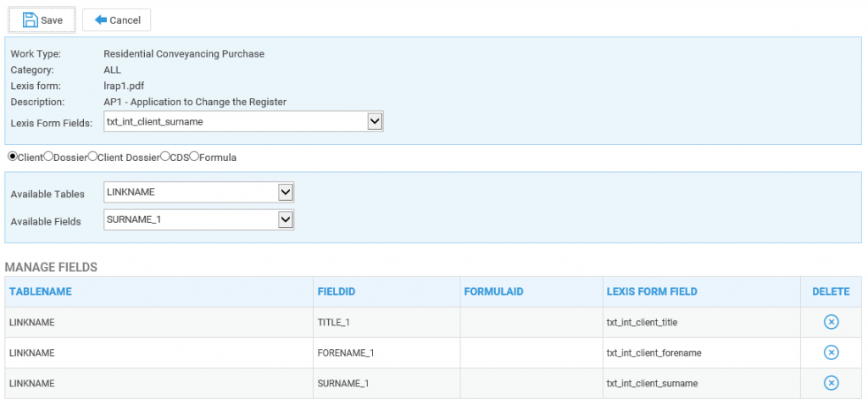Sort by TABLENAME column header
The width and height of the screenshot is (868, 405).
coord(41,291)
